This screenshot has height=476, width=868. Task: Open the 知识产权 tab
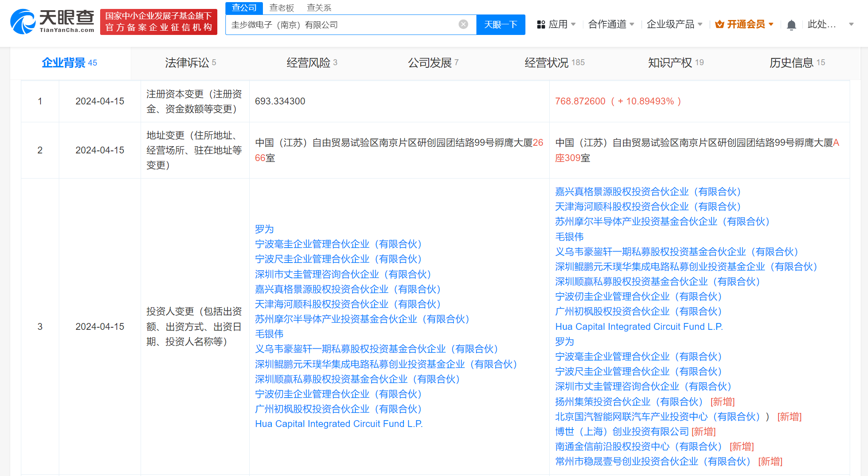point(676,63)
